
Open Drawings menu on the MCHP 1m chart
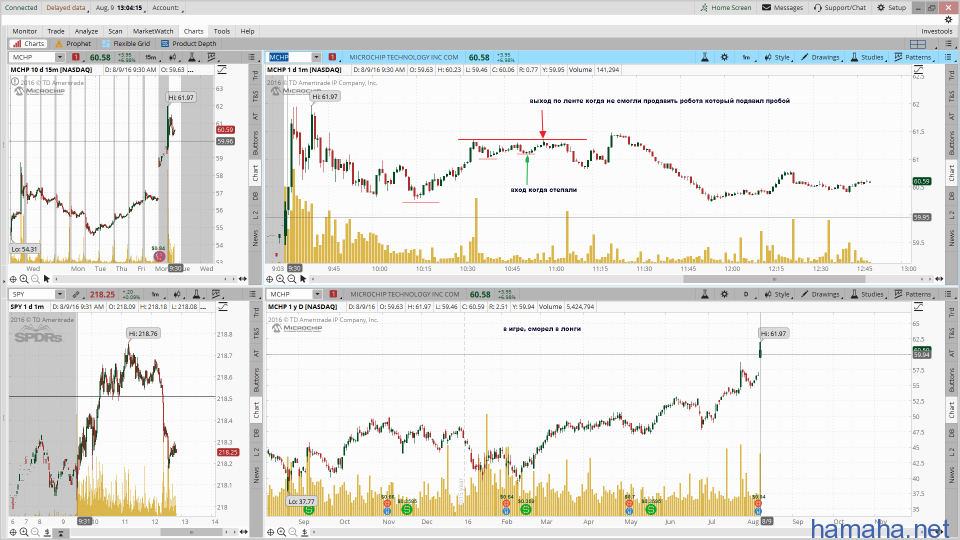click(821, 58)
